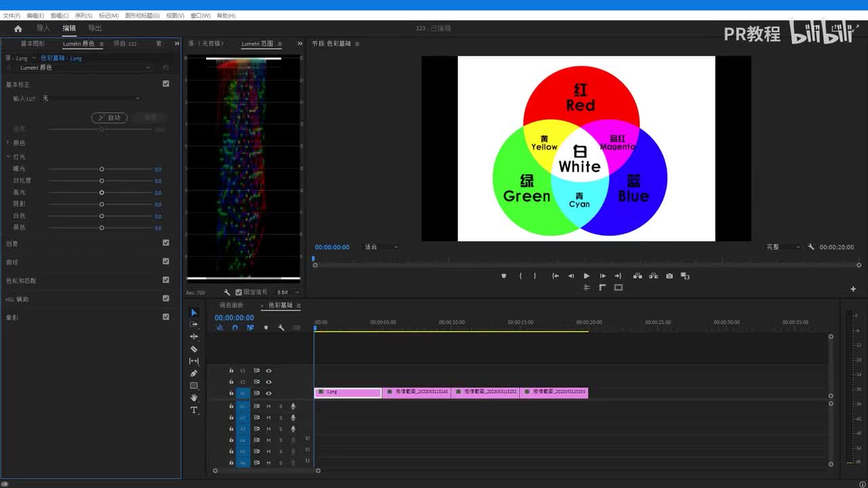Uncheck the 基本校正 checkbox
This screenshot has width=868, height=488.
click(166, 84)
